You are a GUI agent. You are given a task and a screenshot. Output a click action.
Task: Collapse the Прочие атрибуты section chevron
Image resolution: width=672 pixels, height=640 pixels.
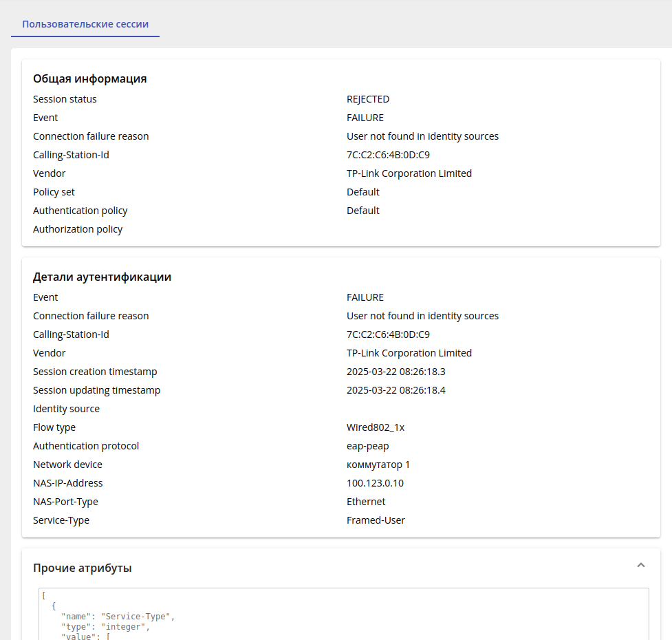coord(640,566)
